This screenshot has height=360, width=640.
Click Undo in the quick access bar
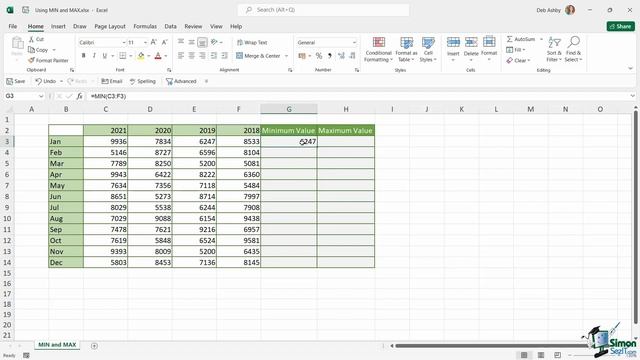coord(45,81)
